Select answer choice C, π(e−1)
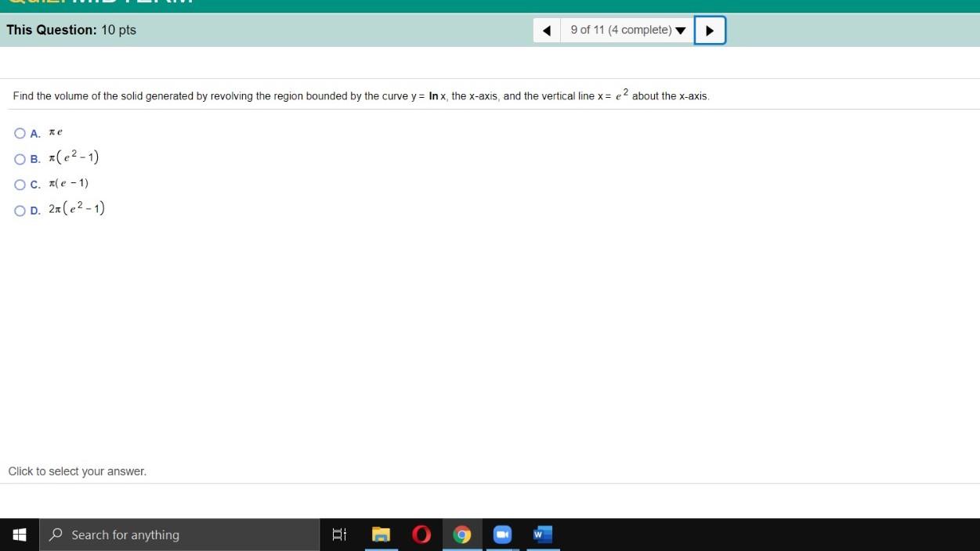 pyautogui.click(x=20, y=185)
